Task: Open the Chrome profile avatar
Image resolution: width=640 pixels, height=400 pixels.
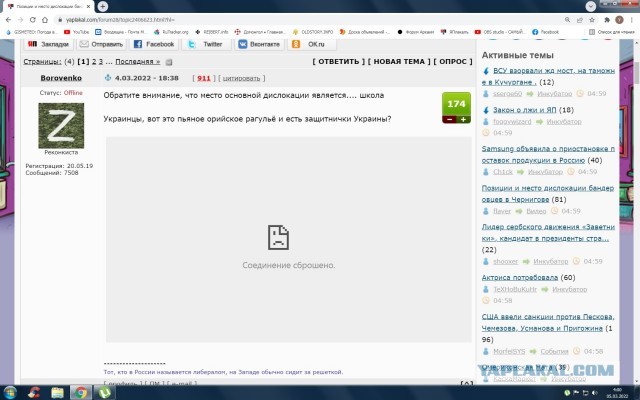Action: coord(619,20)
